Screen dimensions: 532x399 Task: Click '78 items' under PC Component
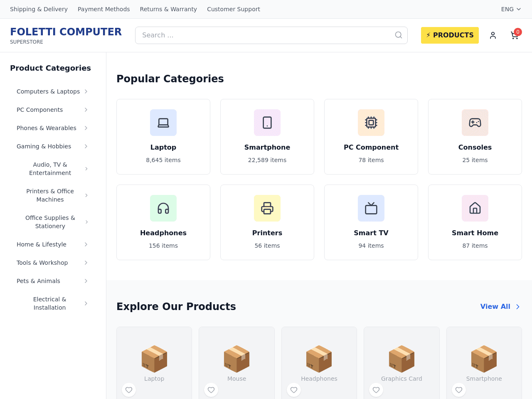point(371,160)
